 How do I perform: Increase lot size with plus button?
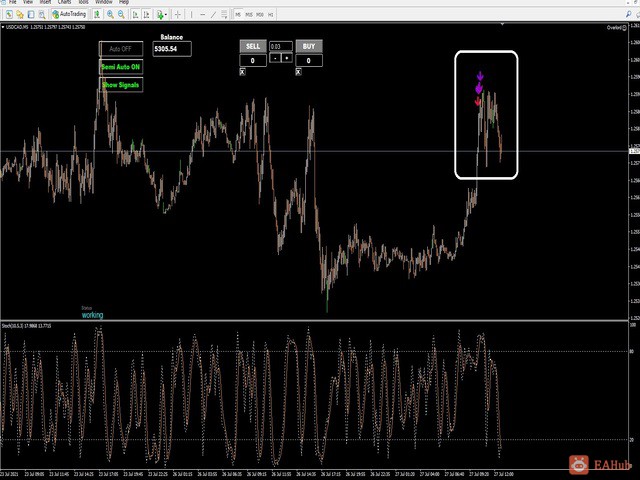(x=287, y=58)
